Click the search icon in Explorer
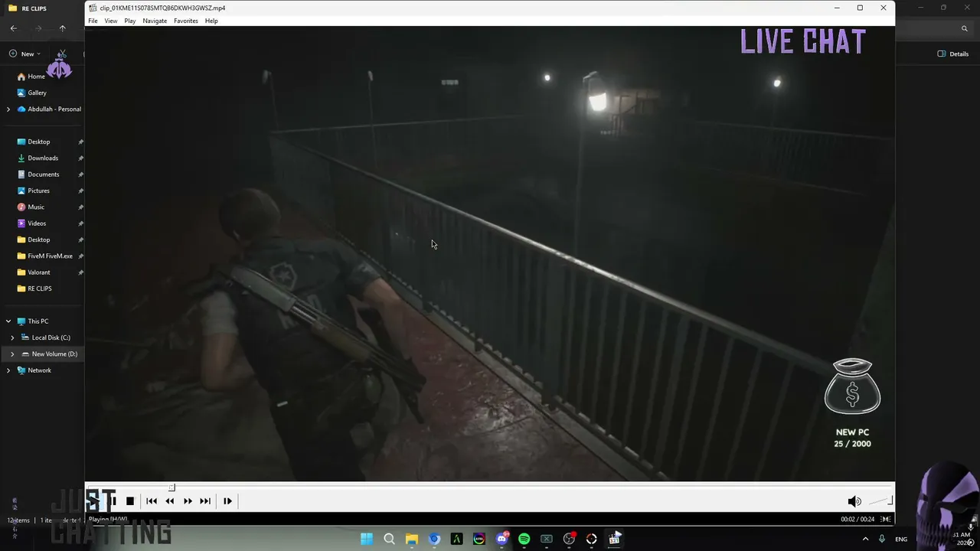Screen dimensions: 980x551 (965, 28)
